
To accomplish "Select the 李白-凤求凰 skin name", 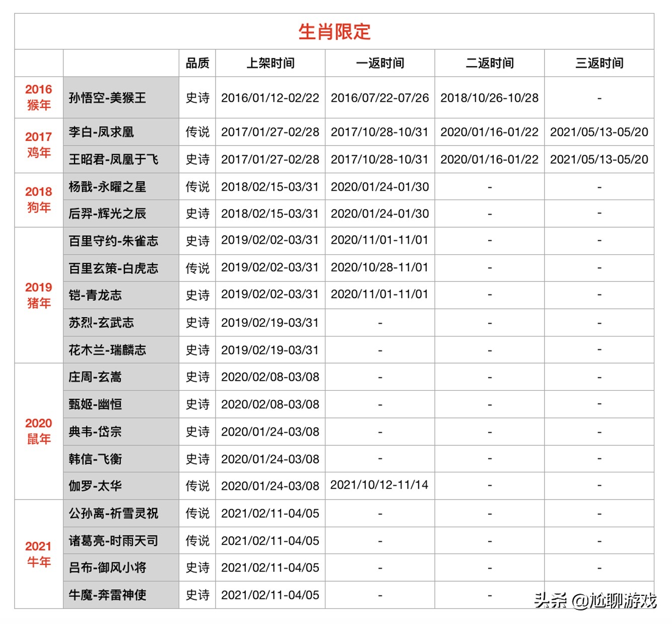I will pyautogui.click(x=101, y=132).
